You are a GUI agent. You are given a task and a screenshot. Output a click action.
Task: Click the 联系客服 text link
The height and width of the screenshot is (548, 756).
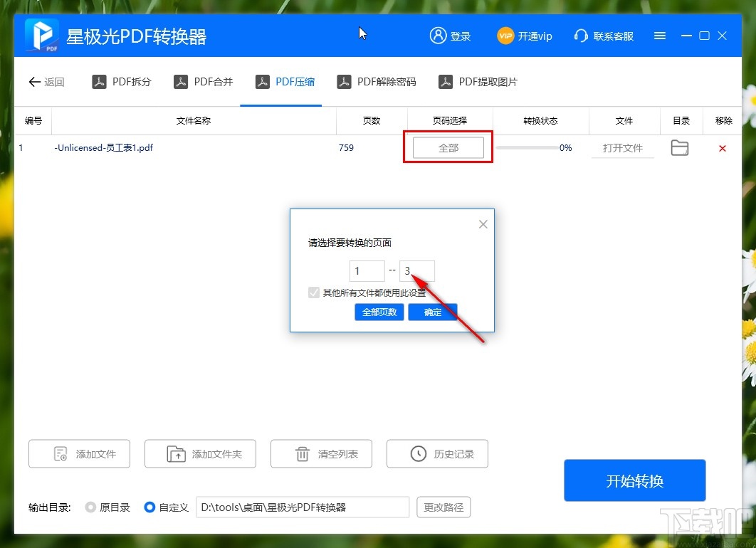(x=614, y=36)
